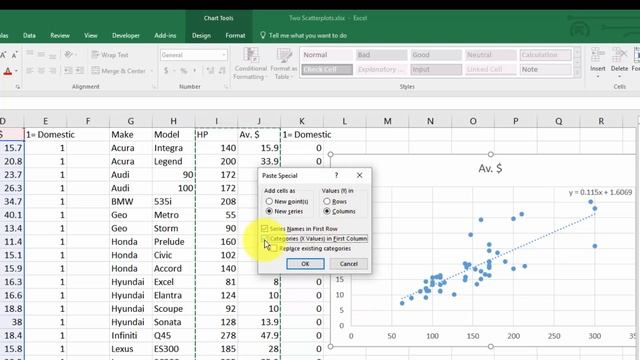Click the Av. $ chart title
The height and width of the screenshot is (360, 640).
coord(490,168)
